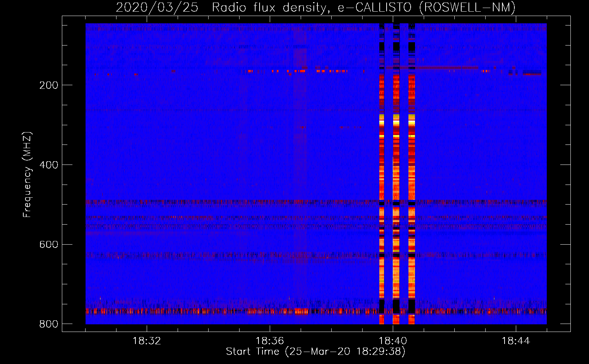This screenshot has width=589, height=364.
Task: Click the 200 frequency tick label
Action: tap(49, 85)
